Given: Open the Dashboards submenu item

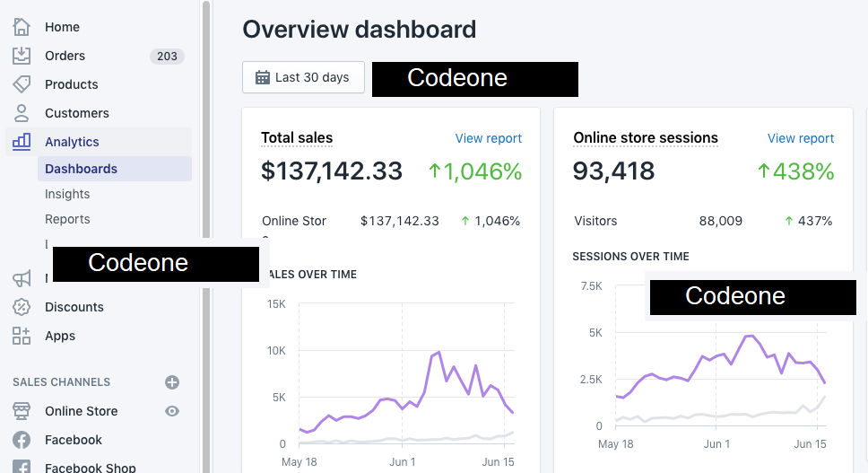Looking at the screenshot, I should pos(81,169).
